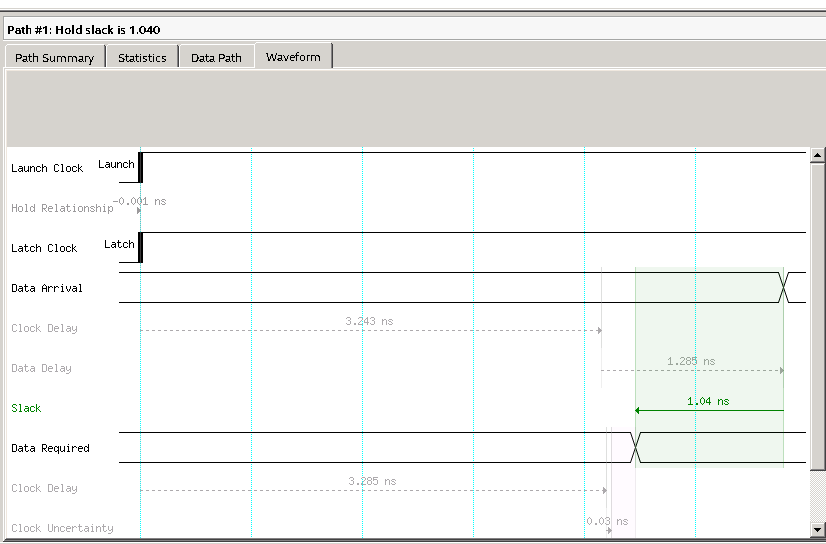Click the 3.285 ns clock delay value
Screen dimensions: 826x544
click(x=372, y=481)
